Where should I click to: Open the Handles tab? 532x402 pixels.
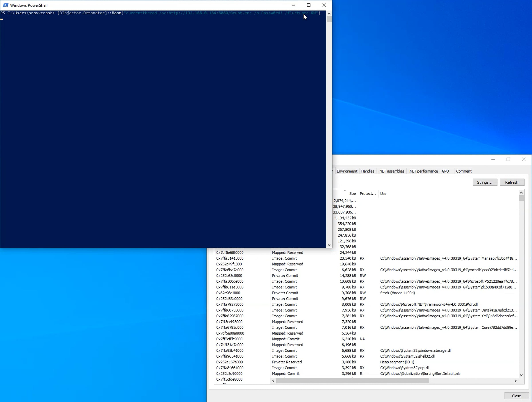368,171
